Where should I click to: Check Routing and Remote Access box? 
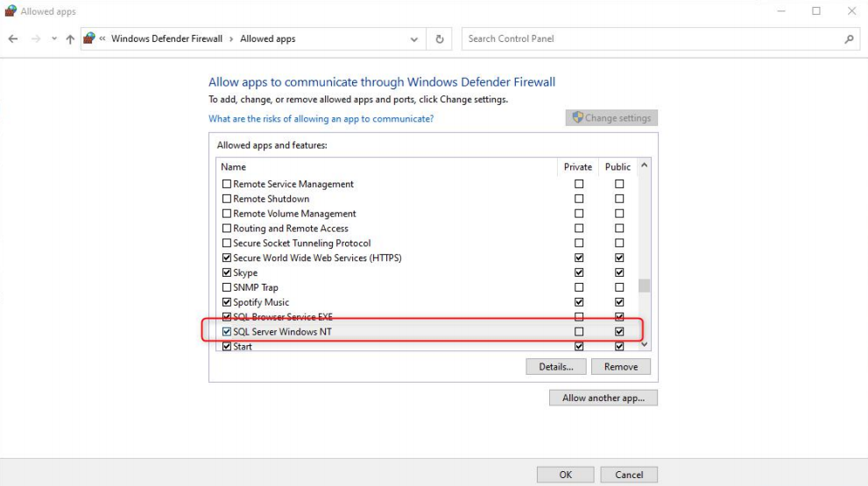point(226,228)
